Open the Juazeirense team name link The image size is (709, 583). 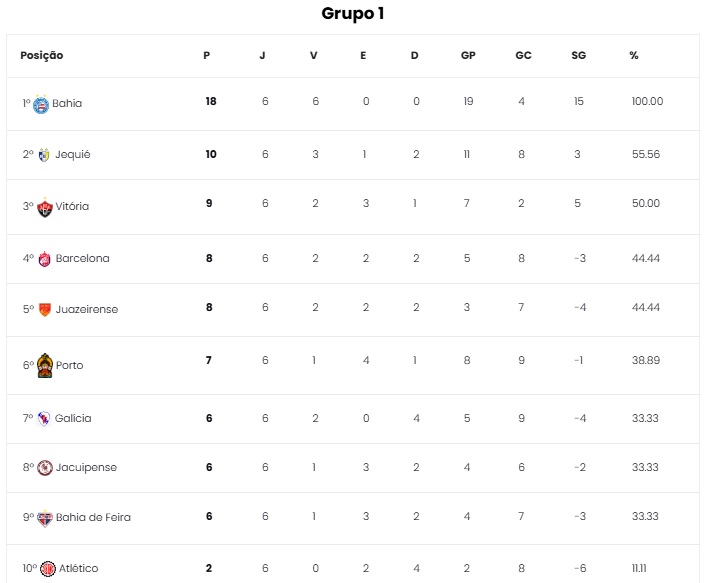(x=86, y=310)
